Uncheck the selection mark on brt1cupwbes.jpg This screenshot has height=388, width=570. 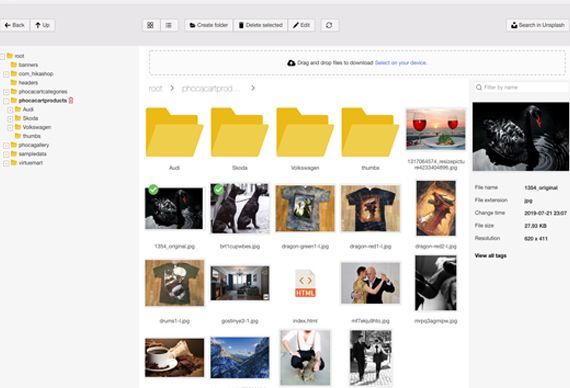(x=219, y=189)
